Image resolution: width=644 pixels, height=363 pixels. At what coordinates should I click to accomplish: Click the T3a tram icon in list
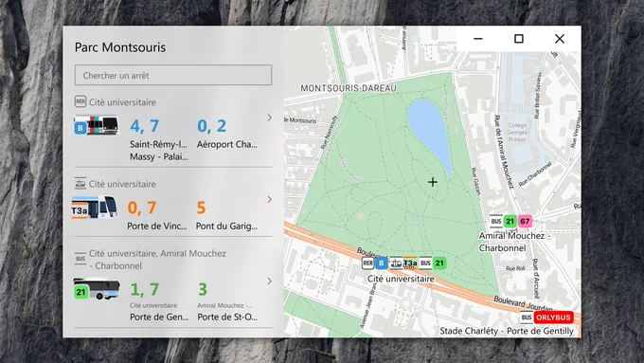(x=95, y=207)
